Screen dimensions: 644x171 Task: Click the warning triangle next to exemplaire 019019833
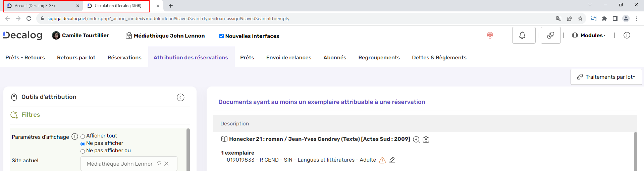coord(382,160)
